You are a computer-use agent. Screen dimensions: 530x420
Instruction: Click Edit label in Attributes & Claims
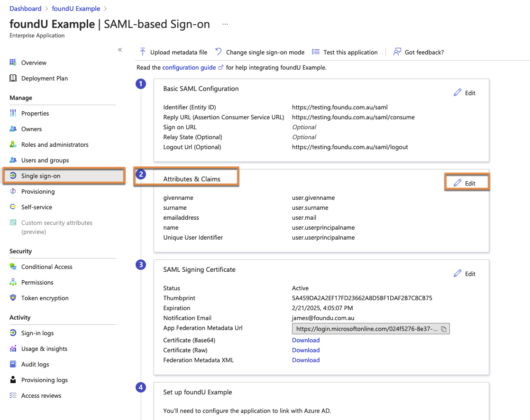(470, 183)
